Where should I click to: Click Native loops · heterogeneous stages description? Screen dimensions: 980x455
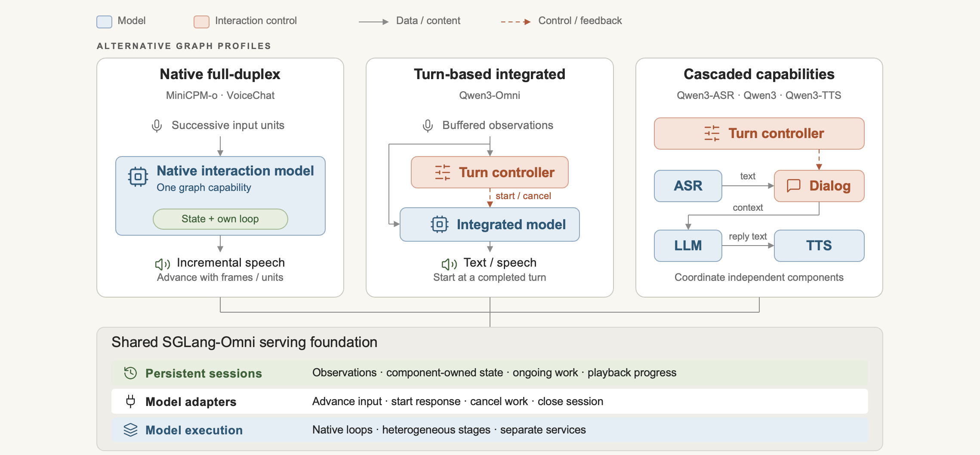[449, 430]
